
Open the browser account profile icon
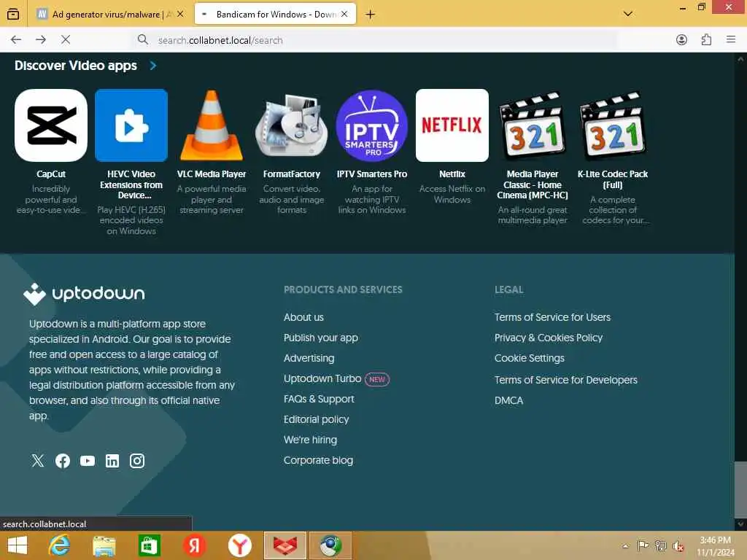(682, 40)
